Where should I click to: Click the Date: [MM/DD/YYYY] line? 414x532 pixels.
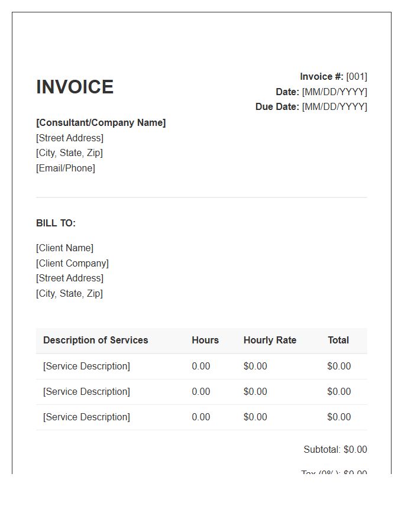321,92
